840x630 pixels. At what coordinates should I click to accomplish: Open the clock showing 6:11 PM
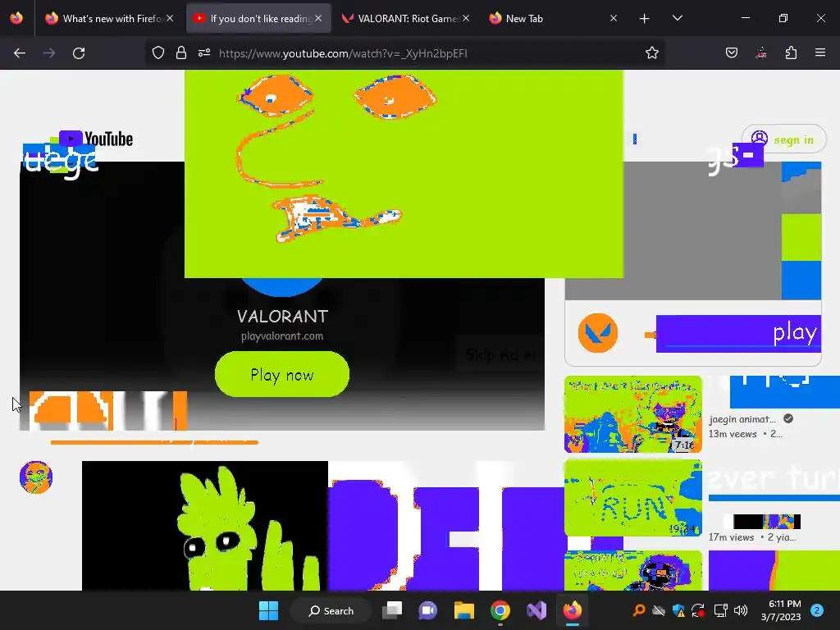(x=781, y=610)
